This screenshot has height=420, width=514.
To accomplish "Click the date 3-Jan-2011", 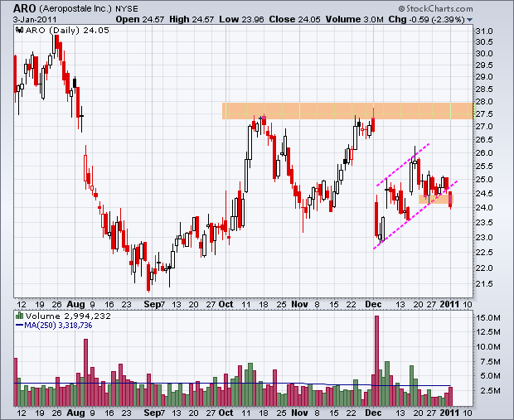I will [x=35, y=20].
